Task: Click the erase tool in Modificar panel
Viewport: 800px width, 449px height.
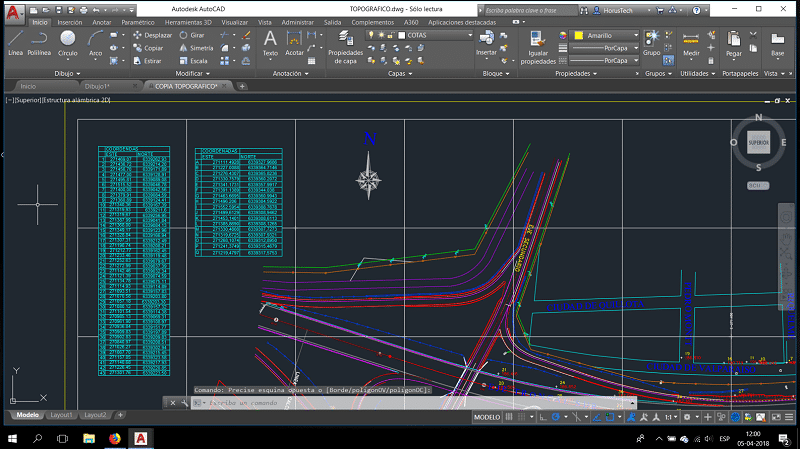Action: coord(246,35)
